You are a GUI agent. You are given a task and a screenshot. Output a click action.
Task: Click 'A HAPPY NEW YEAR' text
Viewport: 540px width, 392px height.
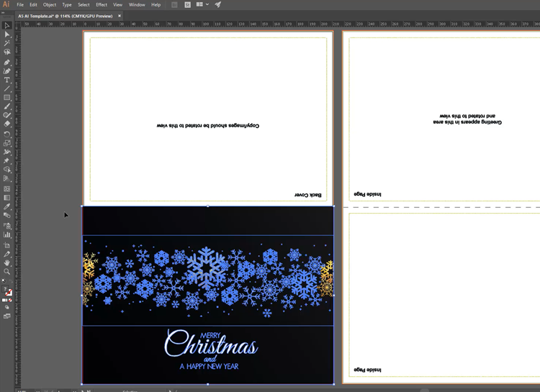click(x=209, y=367)
